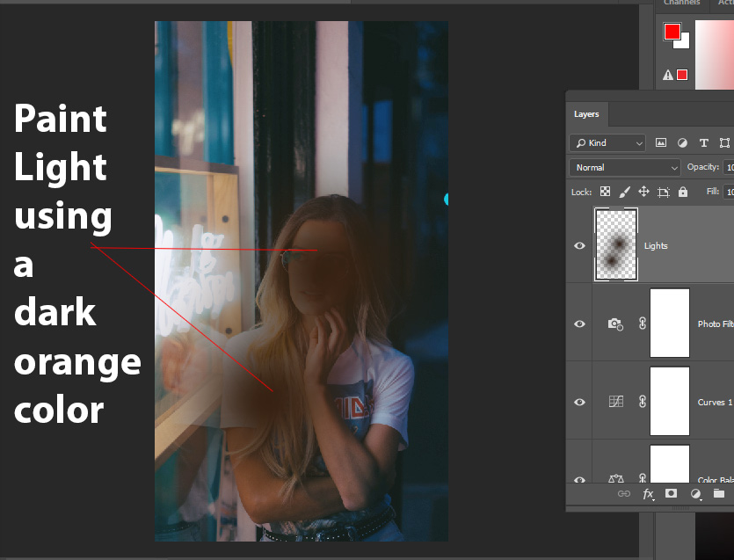Toggle prevent artboard auto-nesting lock icon
734x560 pixels.
(x=664, y=192)
